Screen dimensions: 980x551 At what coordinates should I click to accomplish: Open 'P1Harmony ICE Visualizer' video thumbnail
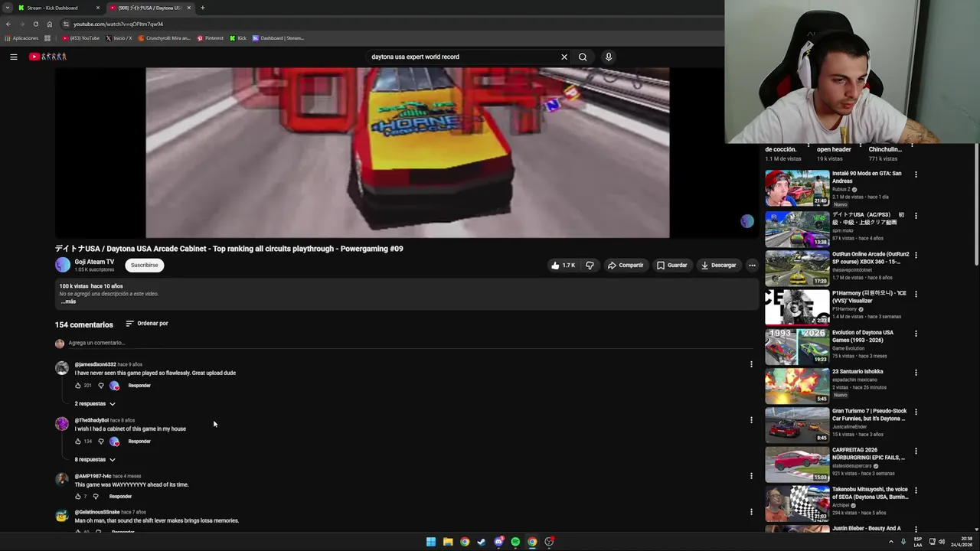pos(797,307)
